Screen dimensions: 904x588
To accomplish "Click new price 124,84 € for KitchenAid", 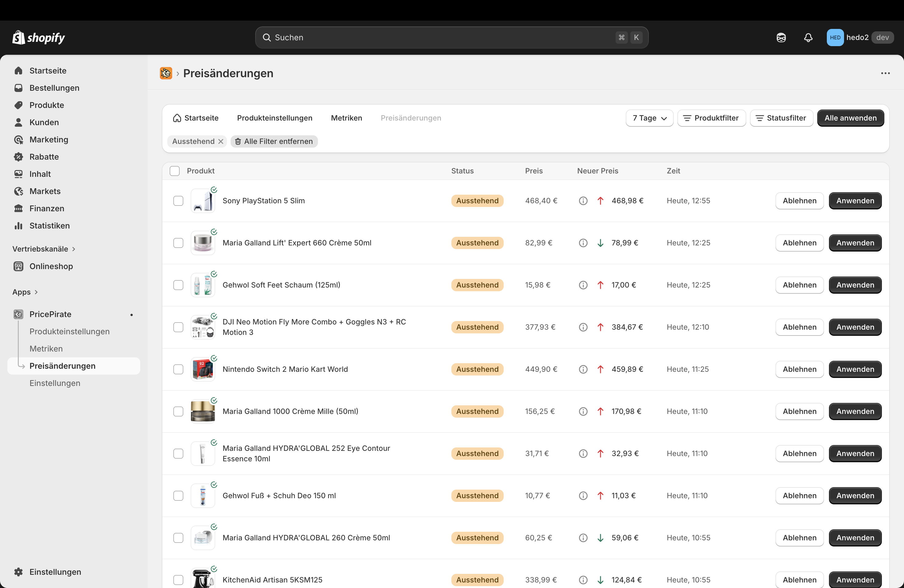I will (x=626, y=580).
